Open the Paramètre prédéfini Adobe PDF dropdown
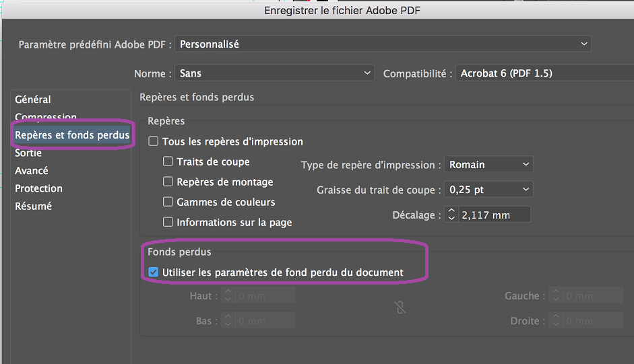This screenshot has height=364, width=634. (383, 44)
